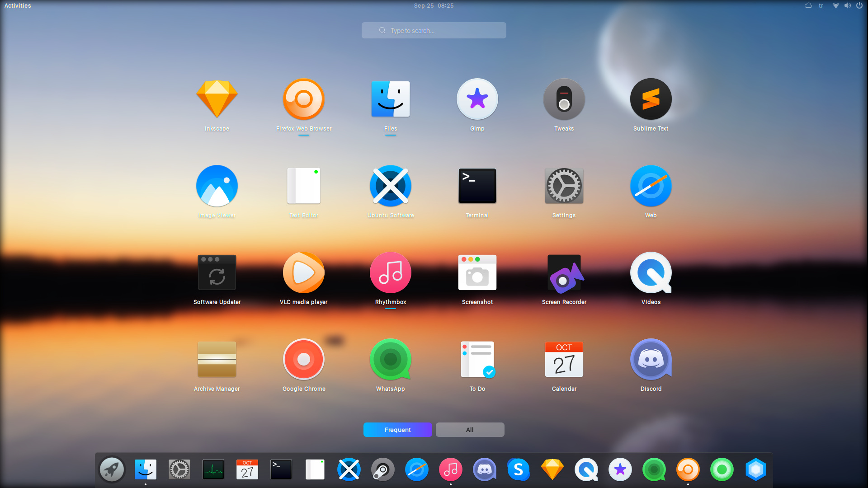
Task: Launch Text Editor from the app grid
Action: 304,186
